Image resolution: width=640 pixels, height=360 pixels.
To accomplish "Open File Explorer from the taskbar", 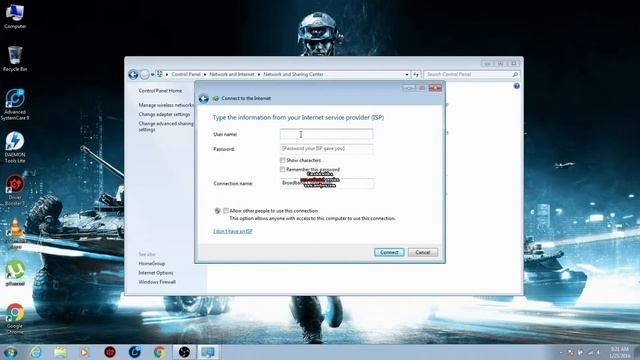I will click(60, 352).
